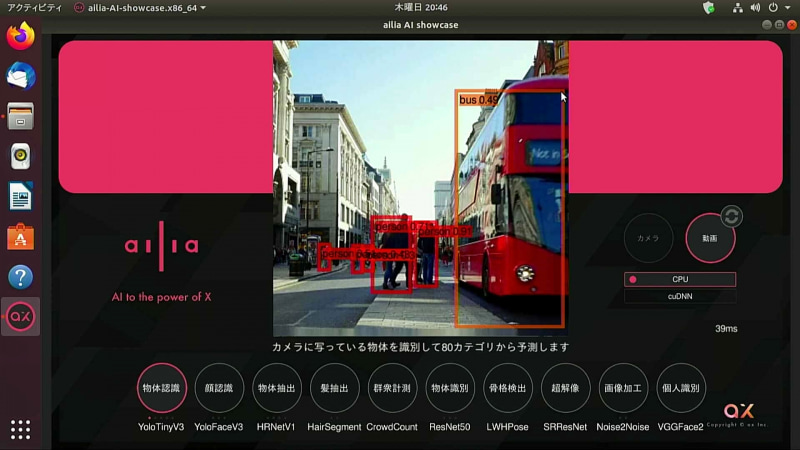Viewport: 800px width, 450px height.
Task: Choose CPU as the processing backend
Action: 680,279
